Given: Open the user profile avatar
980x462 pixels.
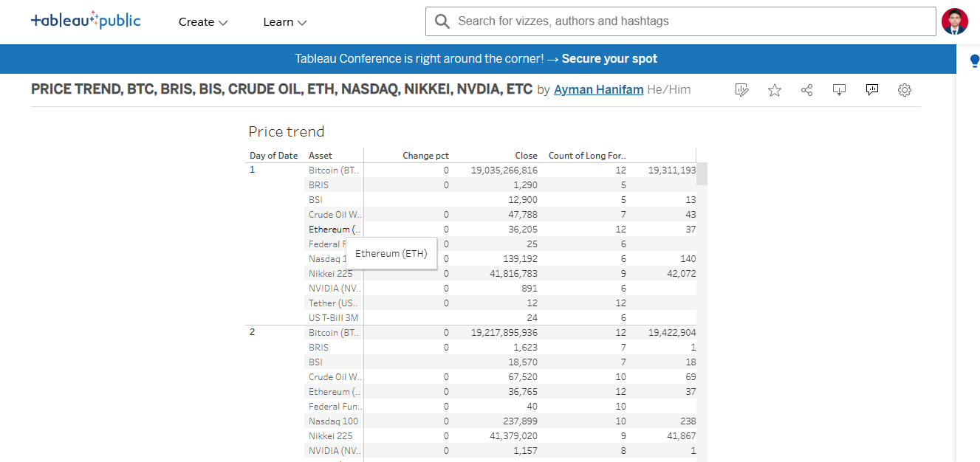Looking at the screenshot, I should pyautogui.click(x=955, y=21).
